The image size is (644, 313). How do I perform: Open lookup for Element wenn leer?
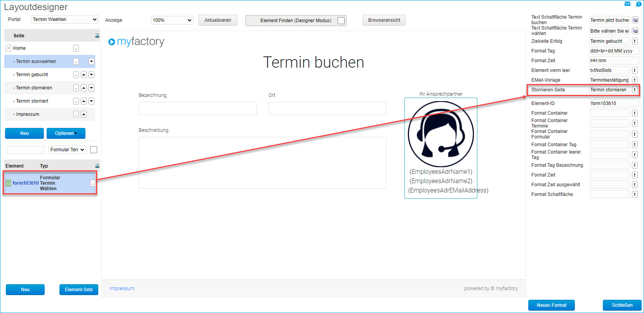pos(635,70)
